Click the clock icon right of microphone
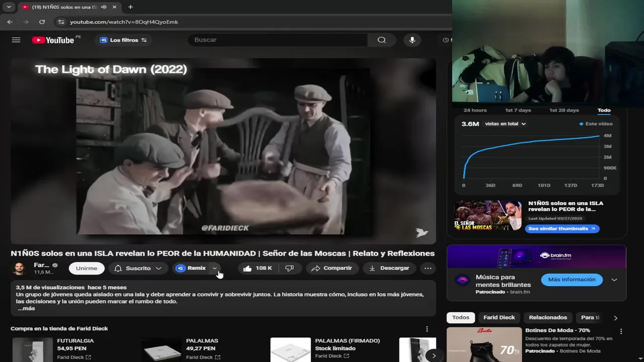644x362 pixels. click(x=445, y=40)
